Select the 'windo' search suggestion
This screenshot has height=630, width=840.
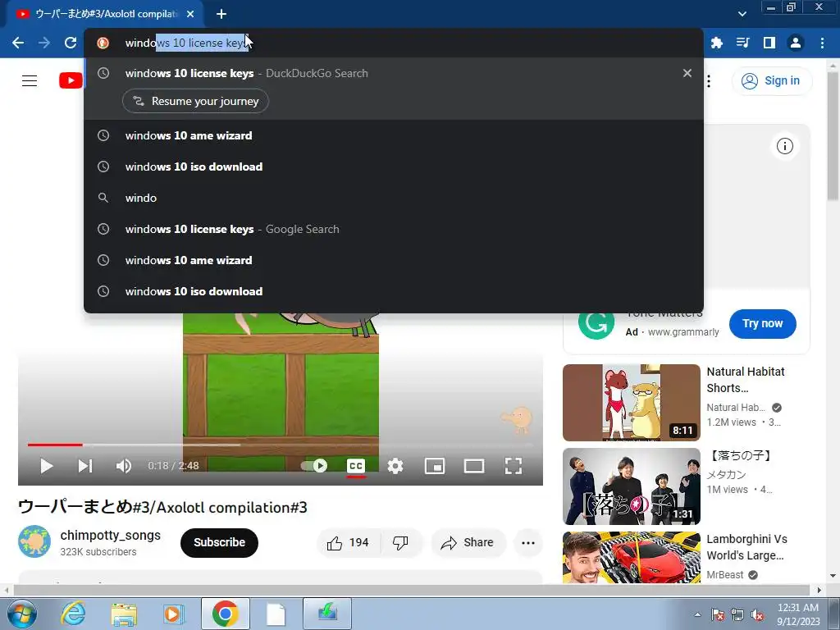tap(393, 198)
